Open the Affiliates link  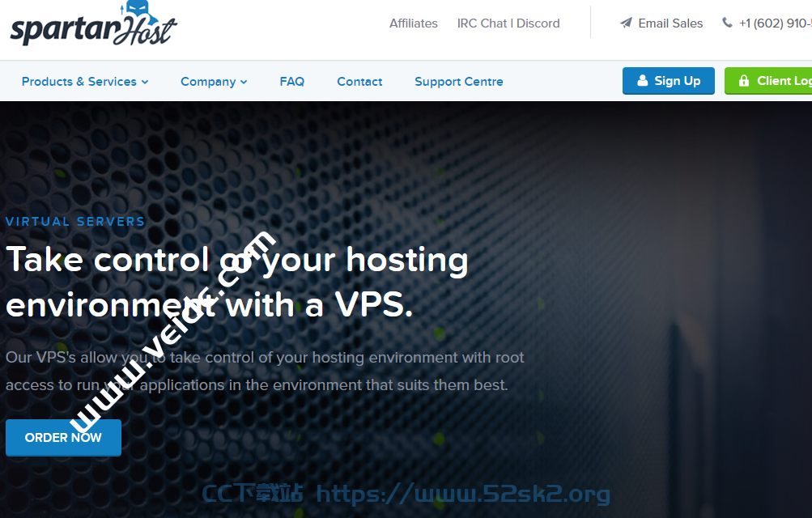[413, 23]
